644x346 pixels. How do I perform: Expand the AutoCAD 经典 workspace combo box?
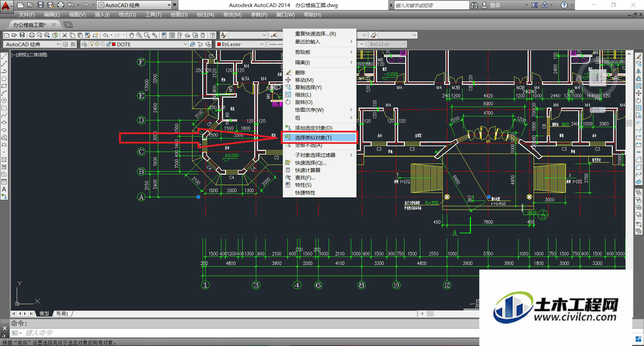(58, 44)
